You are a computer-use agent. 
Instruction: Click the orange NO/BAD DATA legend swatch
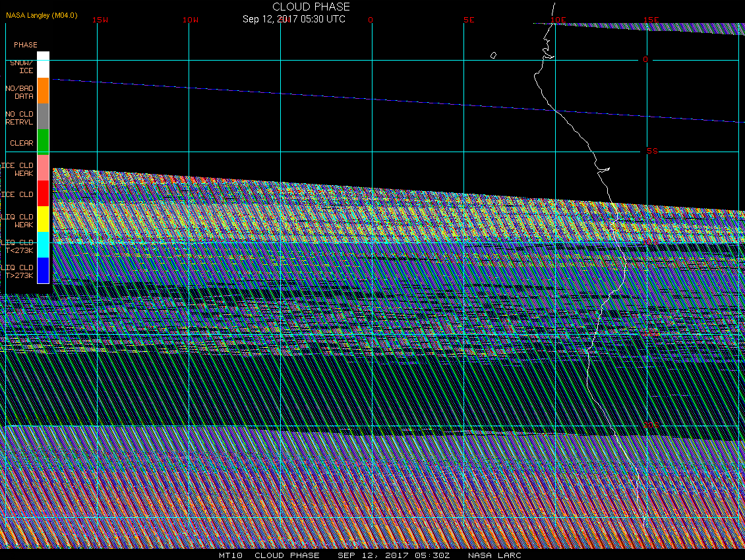point(44,91)
